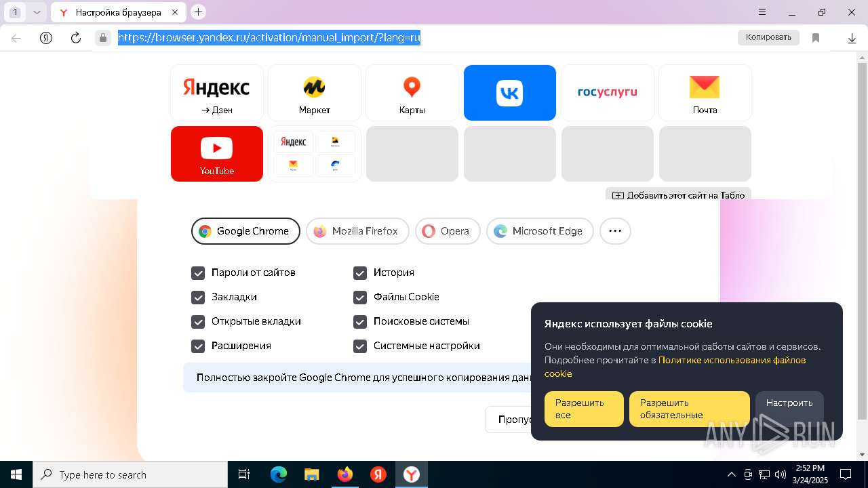Image resolution: width=868 pixels, height=488 pixels.
Task: Bookmark this page with ribbon icon
Action: (816, 38)
